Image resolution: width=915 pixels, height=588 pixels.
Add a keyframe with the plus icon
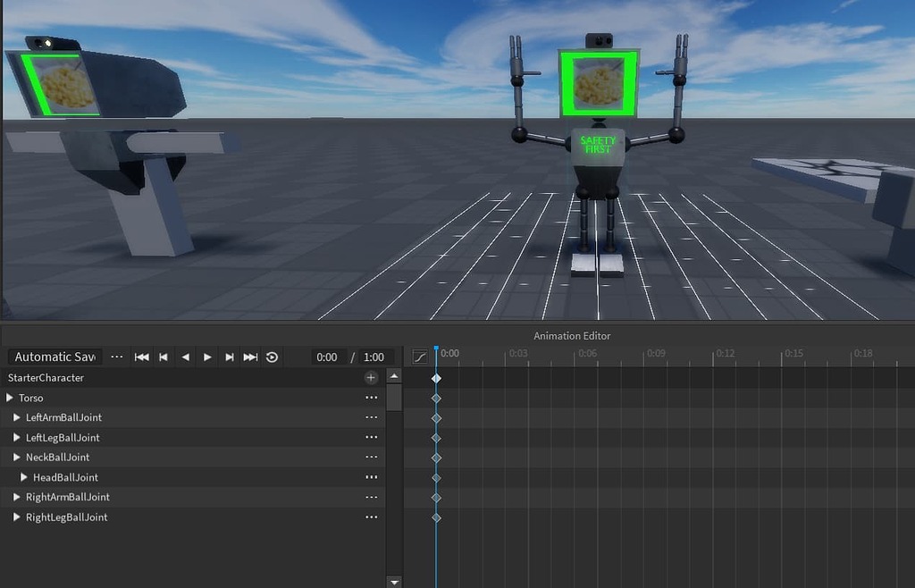(x=371, y=377)
